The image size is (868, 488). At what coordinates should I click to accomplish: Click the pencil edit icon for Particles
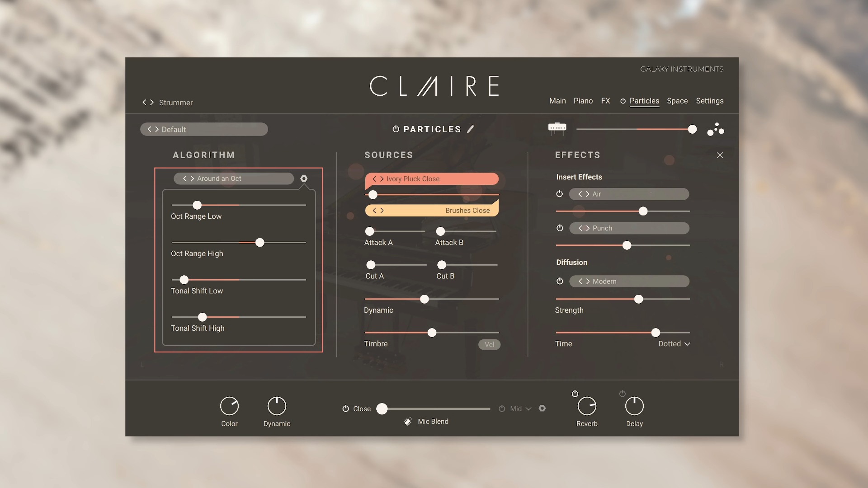[472, 129]
